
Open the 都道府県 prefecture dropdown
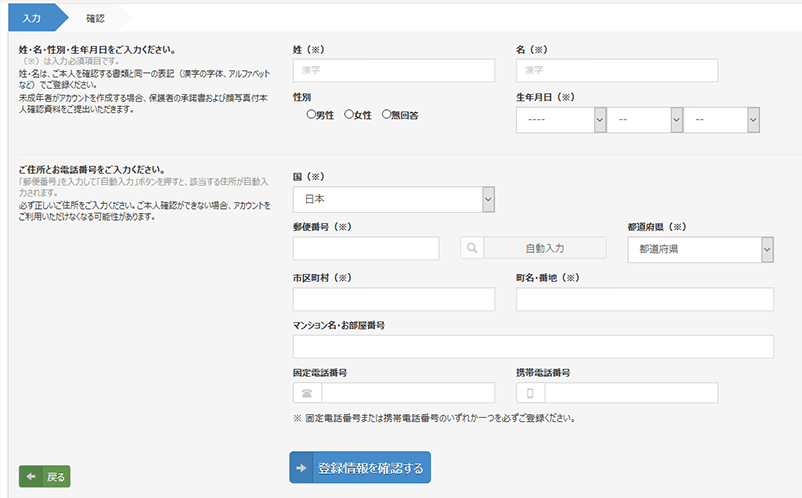point(700,249)
